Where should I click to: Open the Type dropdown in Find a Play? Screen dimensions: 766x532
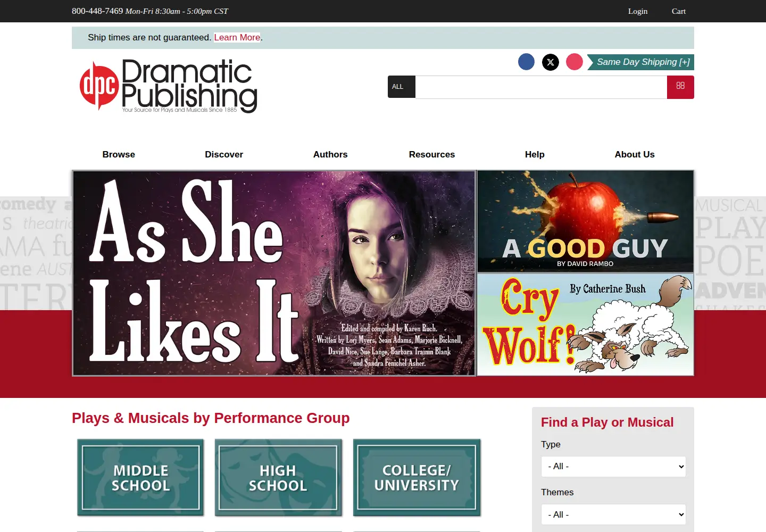pos(613,467)
